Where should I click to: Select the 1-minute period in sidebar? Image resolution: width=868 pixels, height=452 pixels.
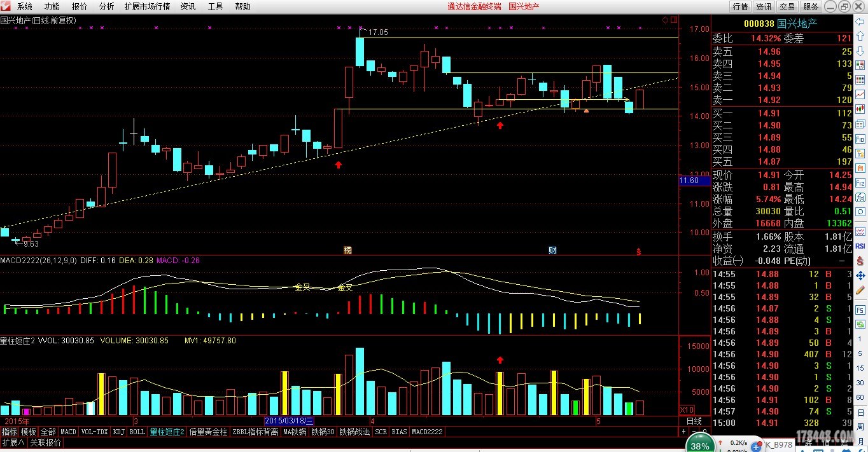(860, 339)
